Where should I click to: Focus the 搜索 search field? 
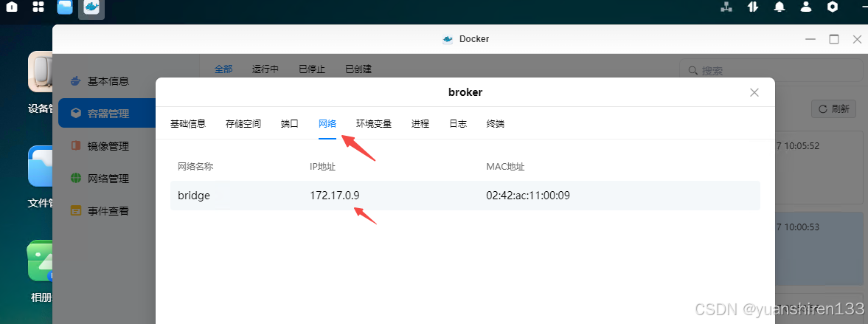771,71
